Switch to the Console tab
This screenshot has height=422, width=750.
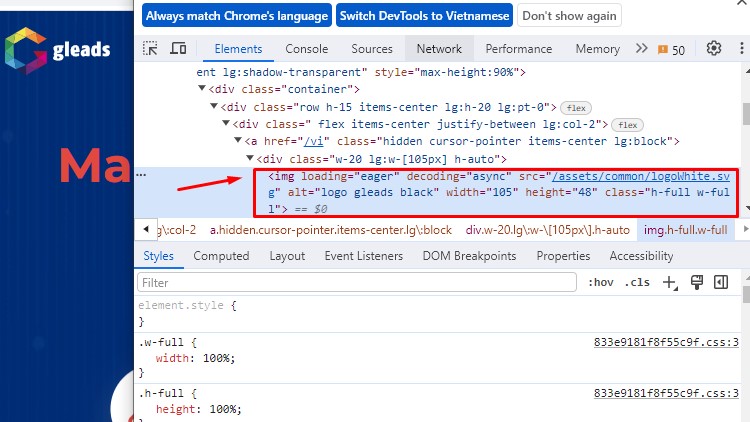pos(306,49)
